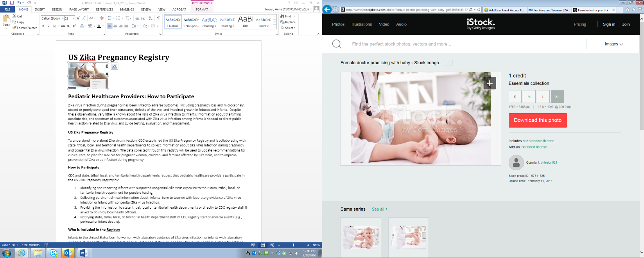Apply yellow text highlight color

[x=90, y=26]
